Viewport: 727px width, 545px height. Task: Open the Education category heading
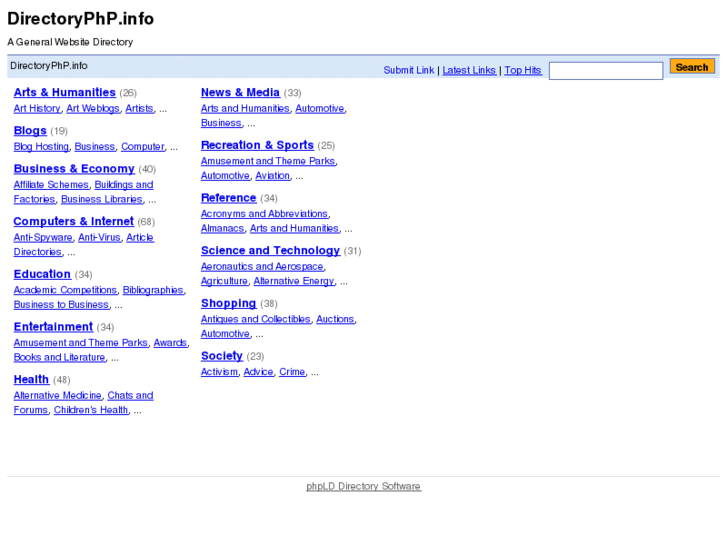pos(42,274)
